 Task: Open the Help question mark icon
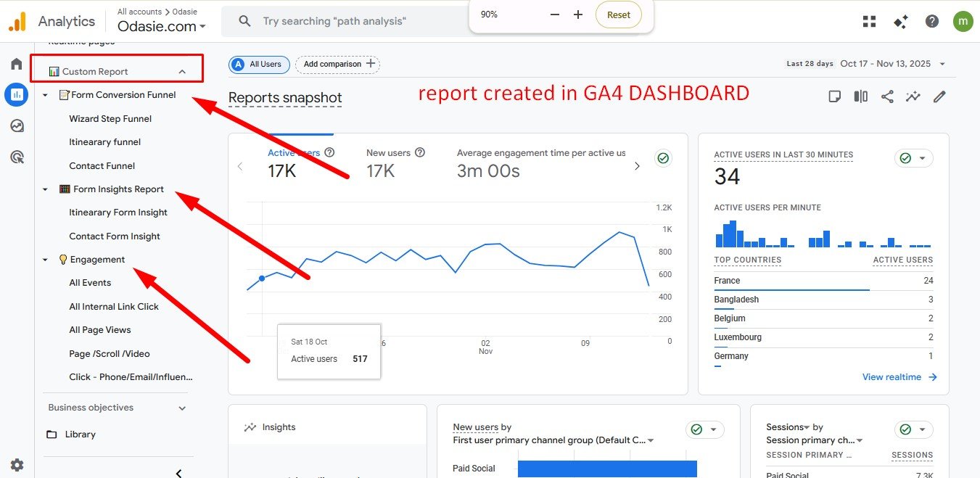(x=932, y=21)
